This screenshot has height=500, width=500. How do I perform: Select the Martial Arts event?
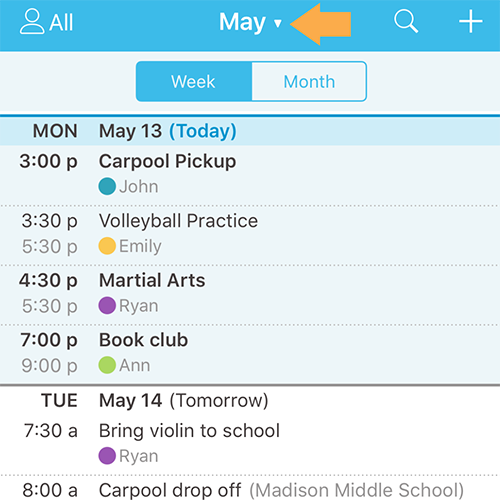250,295
